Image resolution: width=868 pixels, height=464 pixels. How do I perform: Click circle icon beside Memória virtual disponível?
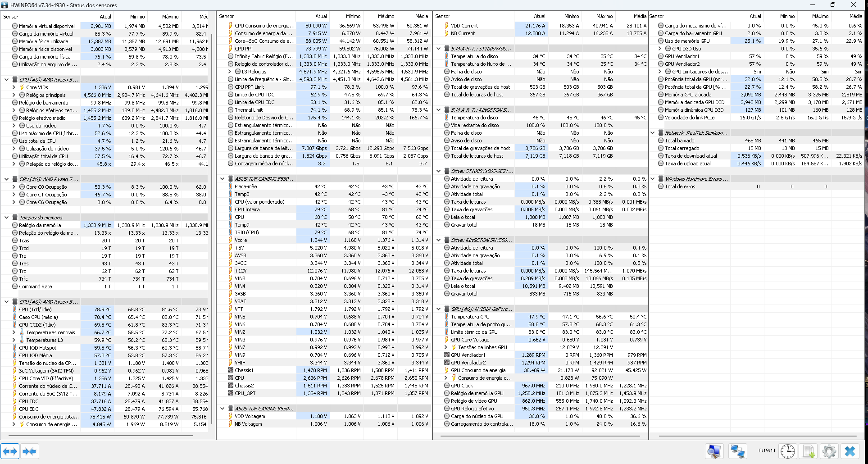click(x=15, y=26)
